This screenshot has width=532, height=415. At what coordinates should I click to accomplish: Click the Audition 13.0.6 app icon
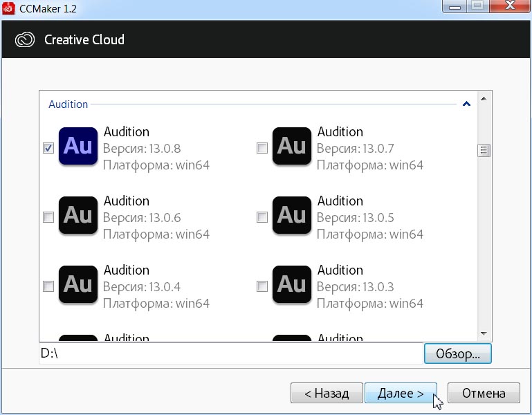coord(78,215)
